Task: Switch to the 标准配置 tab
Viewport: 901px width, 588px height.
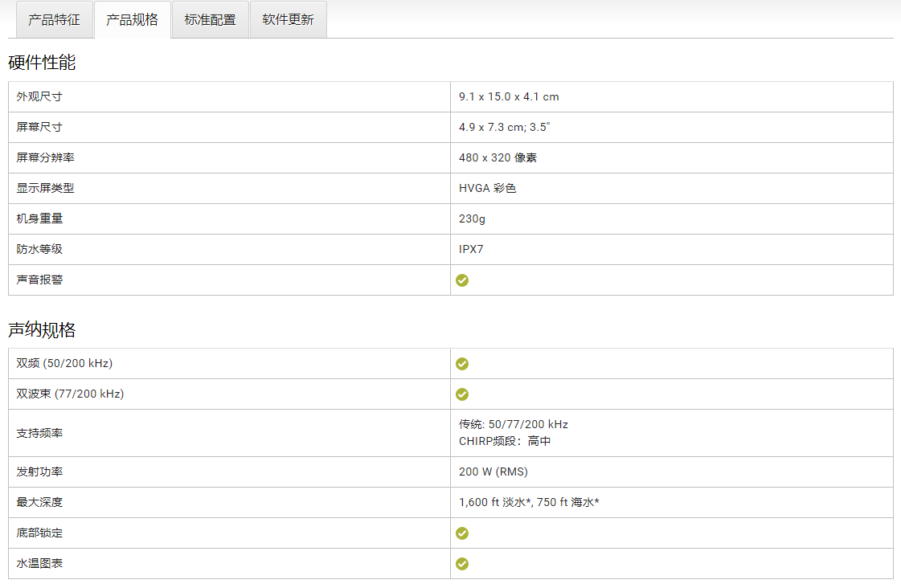Action: (210, 20)
